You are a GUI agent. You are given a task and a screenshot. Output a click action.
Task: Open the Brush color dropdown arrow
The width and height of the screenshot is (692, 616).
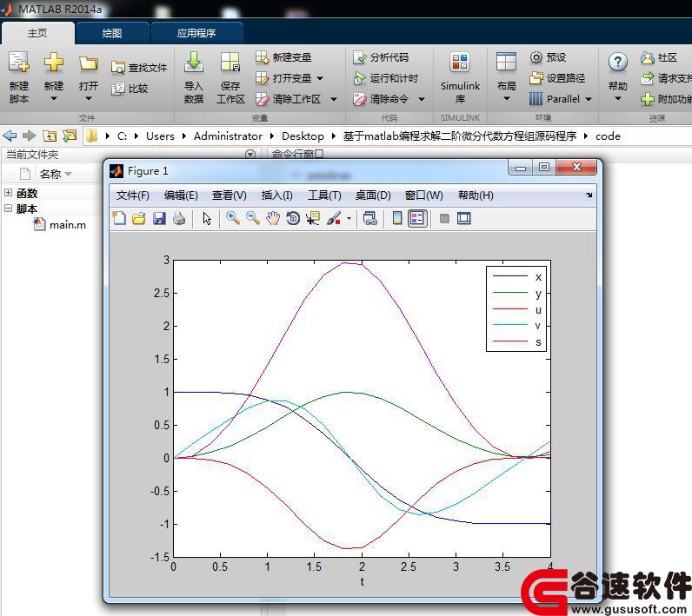point(349,218)
